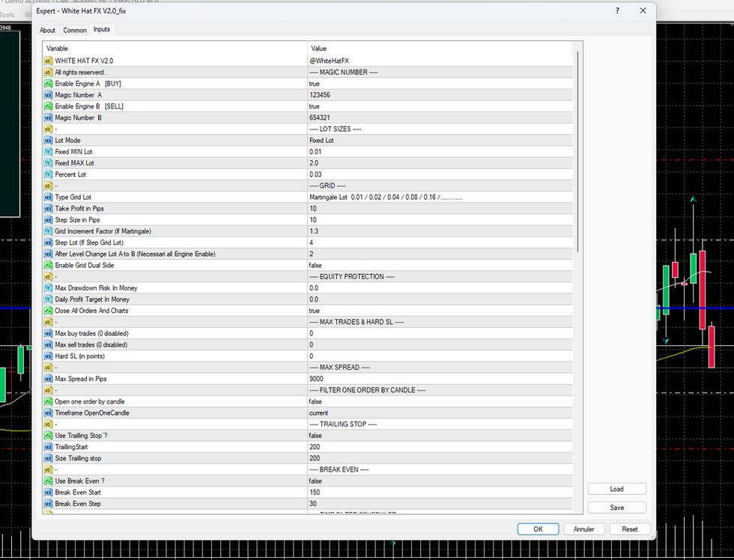Screen dimensions: 734x560
Task: Click the inputs list vertical scrollbar thumb
Action: [577, 151]
